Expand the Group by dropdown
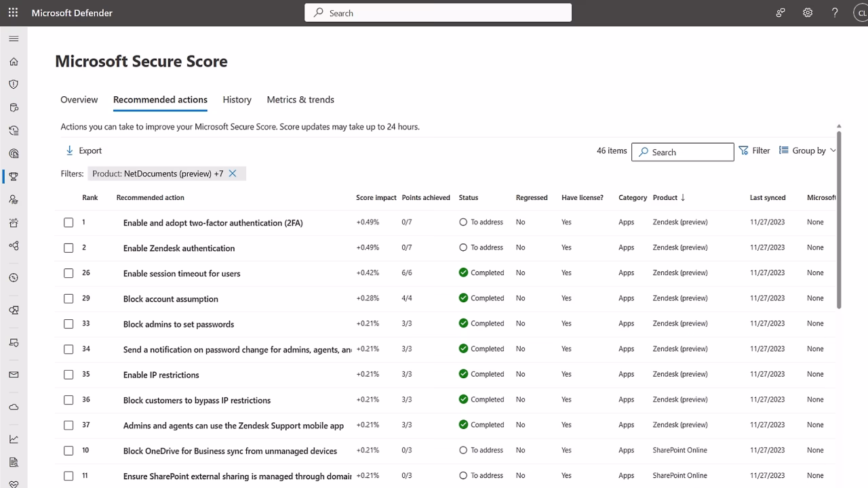This screenshot has width=868, height=488. click(808, 150)
